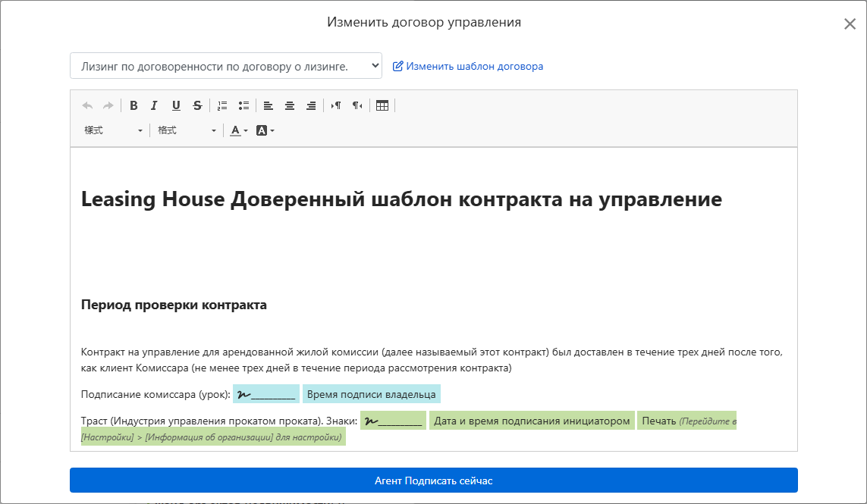
Task: Click the green agent signature field
Action: [393, 421]
